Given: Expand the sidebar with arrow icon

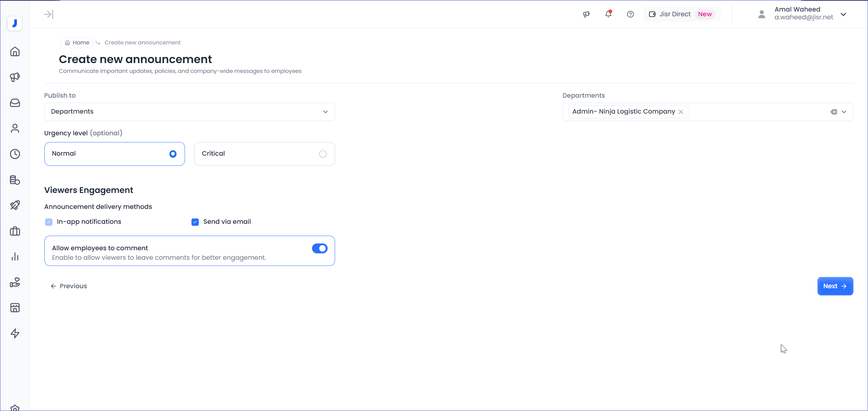Looking at the screenshot, I should (x=48, y=14).
